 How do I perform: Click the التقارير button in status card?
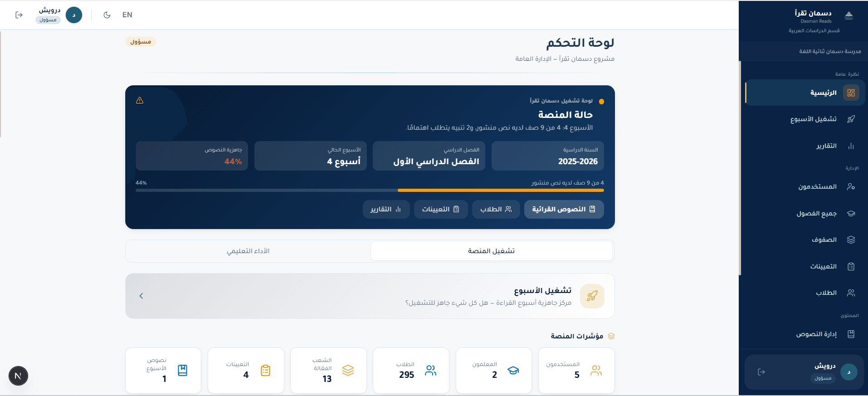pyautogui.click(x=386, y=209)
